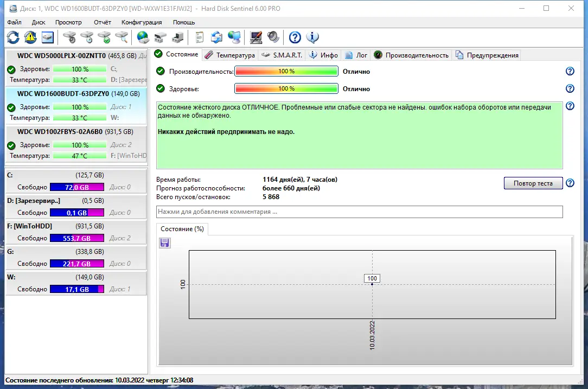
Task: Open alerts via the warning triangle icon
Action: (x=30, y=37)
